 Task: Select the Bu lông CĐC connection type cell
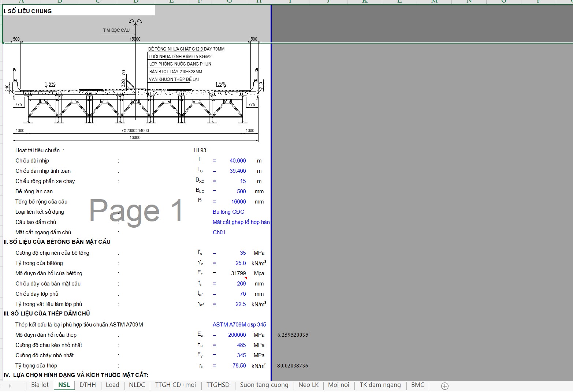[x=228, y=212]
